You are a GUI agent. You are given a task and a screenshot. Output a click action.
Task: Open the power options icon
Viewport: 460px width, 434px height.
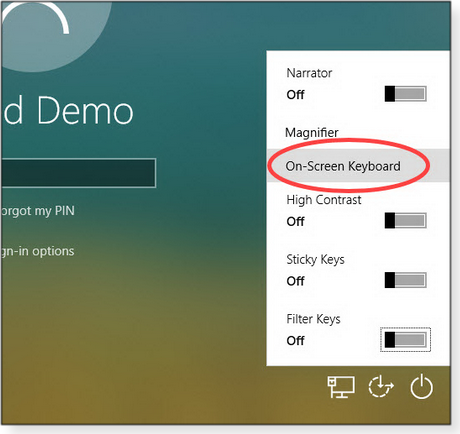(421, 387)
